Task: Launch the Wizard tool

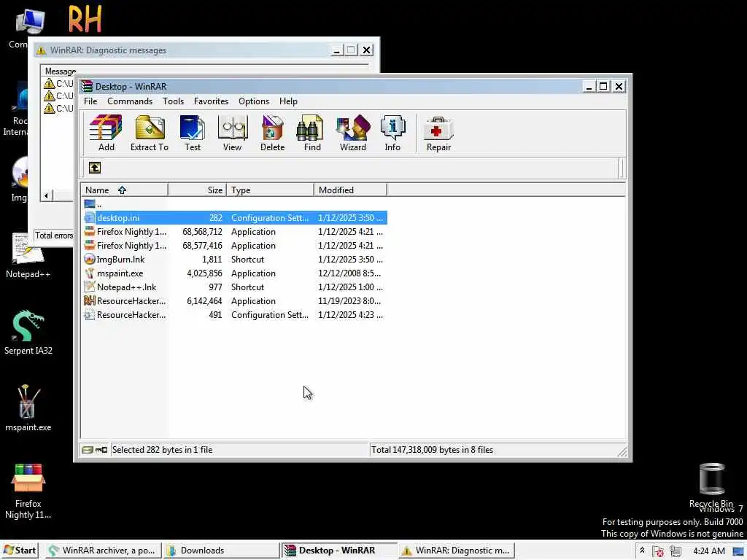Action: pyautogui.click(x=352, y=133)
